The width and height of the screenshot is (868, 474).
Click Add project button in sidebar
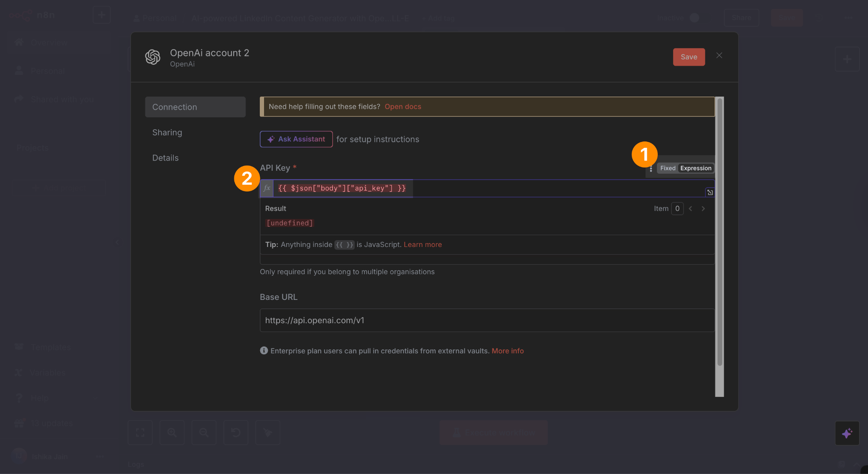[x=59, y=188]
